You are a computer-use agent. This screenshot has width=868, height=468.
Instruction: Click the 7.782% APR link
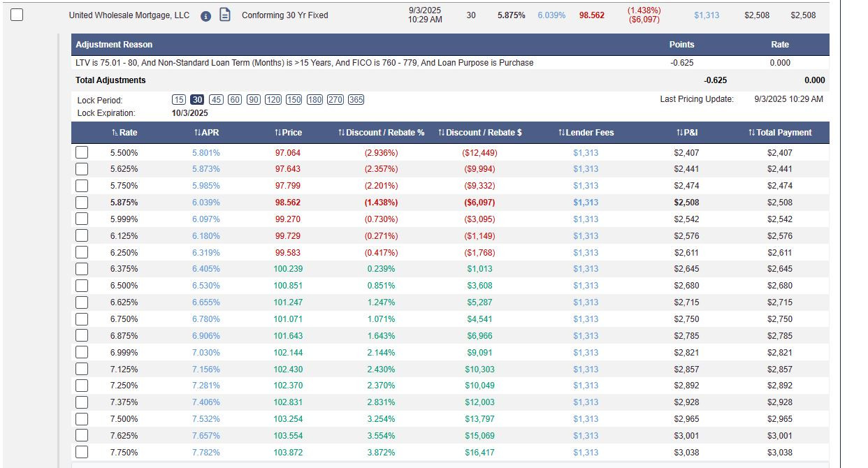(x=206, y=453)
